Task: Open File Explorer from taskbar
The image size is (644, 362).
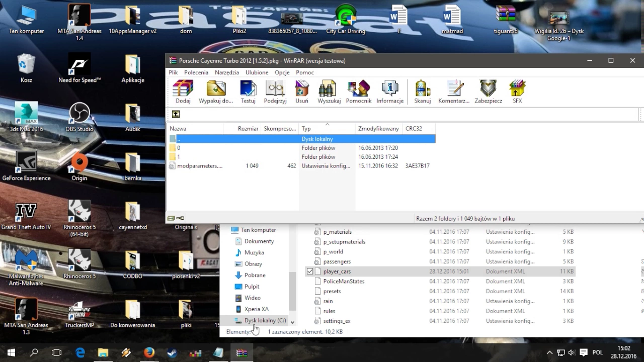Action: 103,353
